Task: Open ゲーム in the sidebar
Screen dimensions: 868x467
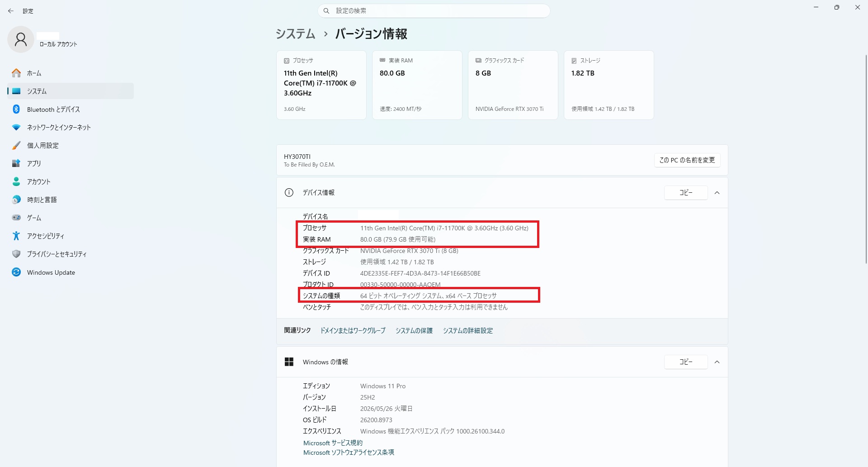Action: [x=71, y=218]
